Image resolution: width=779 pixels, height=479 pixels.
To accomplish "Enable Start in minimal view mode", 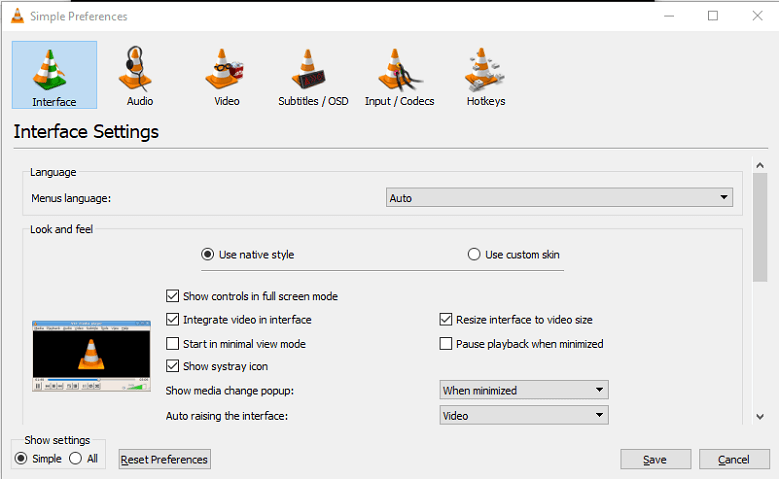I will pyautogui.click(x=172, y=344).
